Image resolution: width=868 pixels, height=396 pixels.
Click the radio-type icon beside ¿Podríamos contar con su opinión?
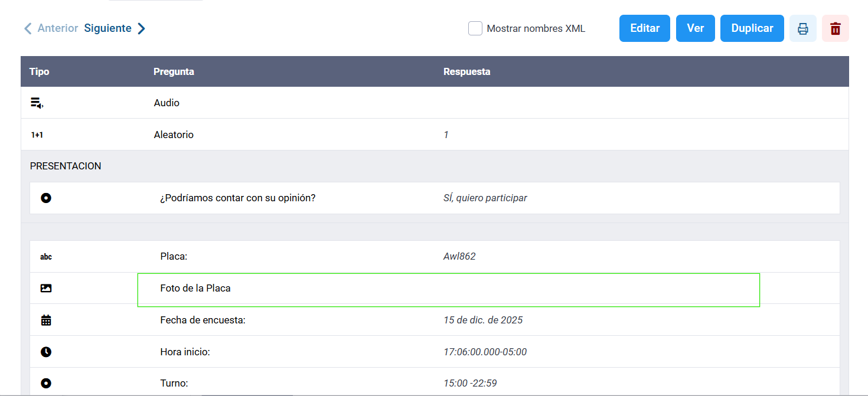point(46,198)
